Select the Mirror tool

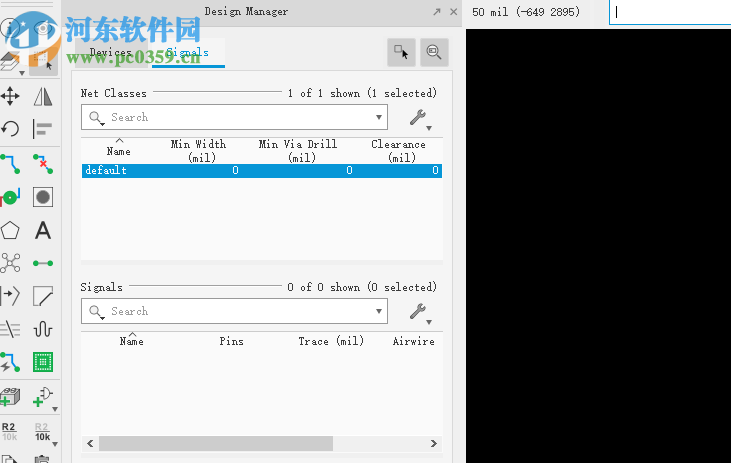tap(43, 97)
